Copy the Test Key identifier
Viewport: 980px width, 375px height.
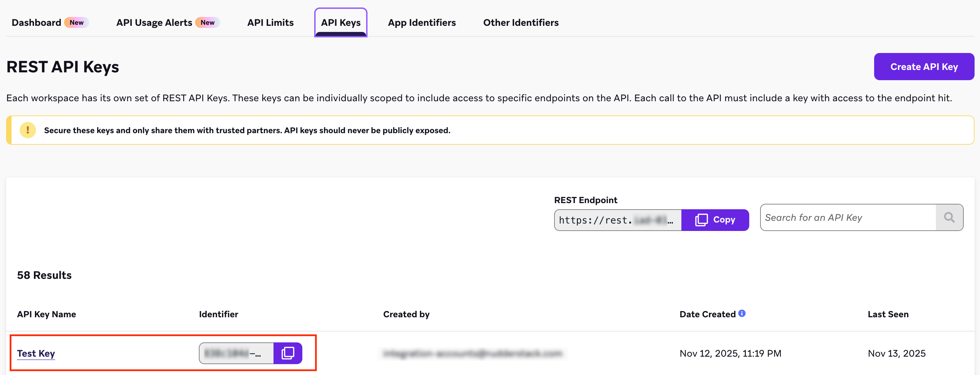coord(288,353)
